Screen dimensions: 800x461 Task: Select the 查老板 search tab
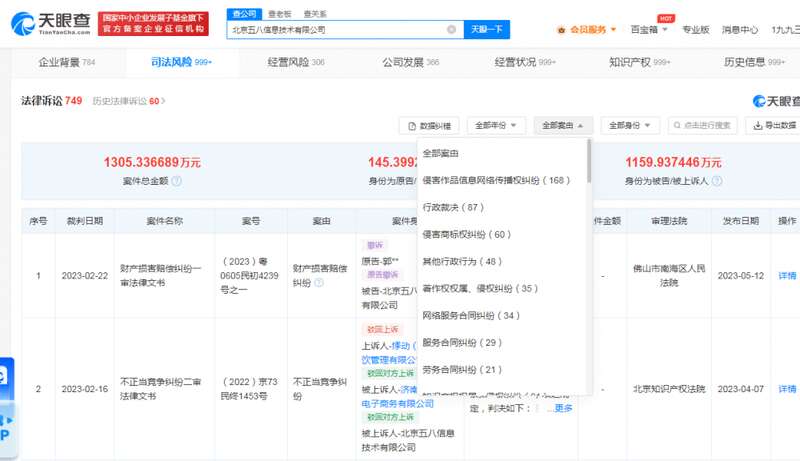280,14
